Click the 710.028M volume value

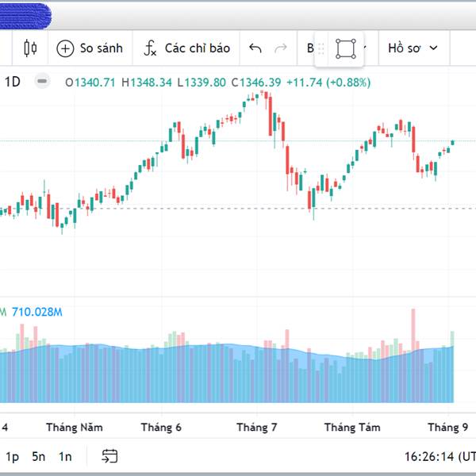[x=37, y=312]
